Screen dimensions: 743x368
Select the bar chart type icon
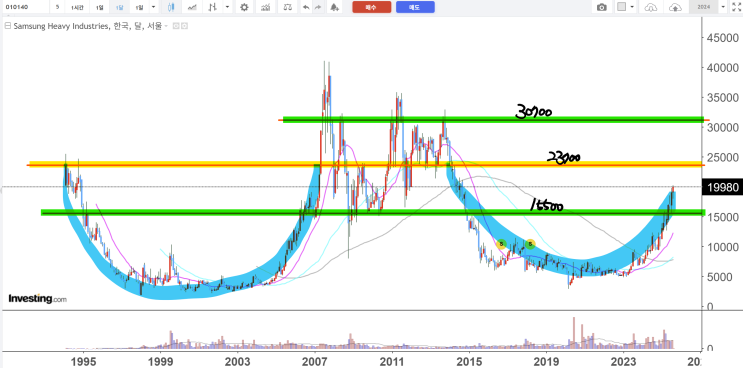(x=213, y=7)
